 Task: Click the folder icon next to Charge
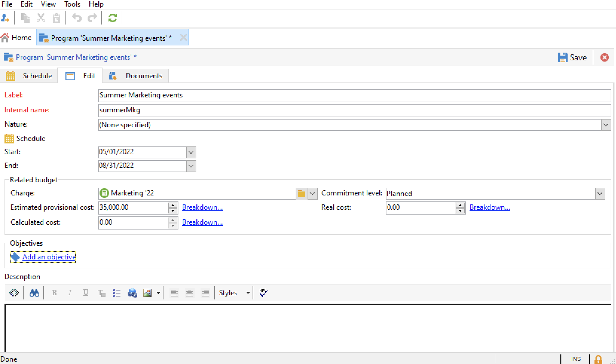(x=301, y=194)
